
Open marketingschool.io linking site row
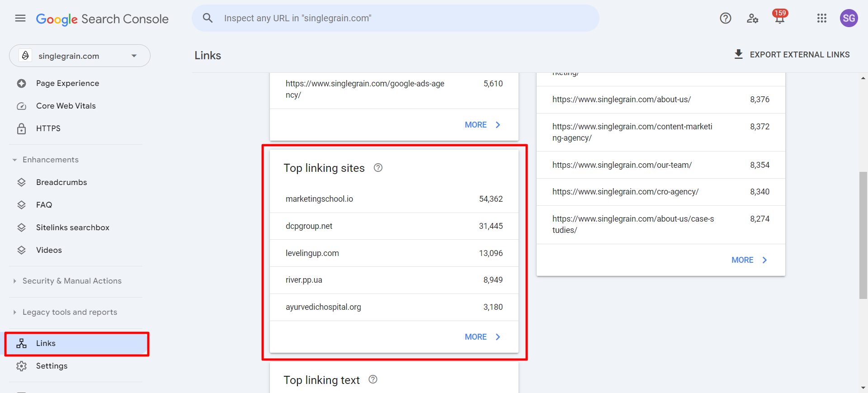pos(394,199)
